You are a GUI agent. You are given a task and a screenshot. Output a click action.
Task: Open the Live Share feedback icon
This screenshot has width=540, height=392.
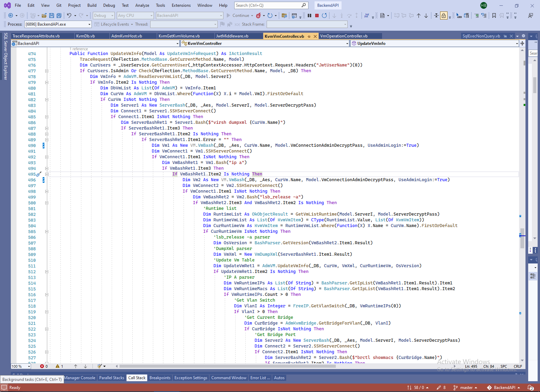point(531,16)
